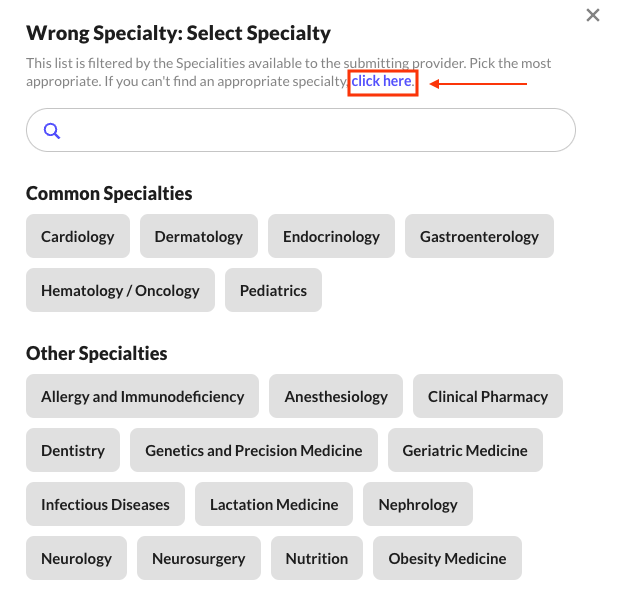Choose Infectious Diseases specialty

(105, 504)
